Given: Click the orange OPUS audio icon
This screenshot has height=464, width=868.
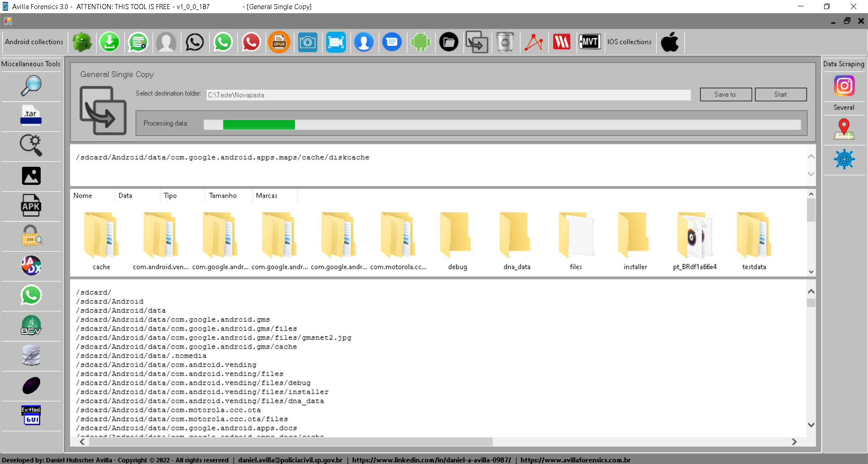Looking at the screenshot, I should tap(279, 42).
